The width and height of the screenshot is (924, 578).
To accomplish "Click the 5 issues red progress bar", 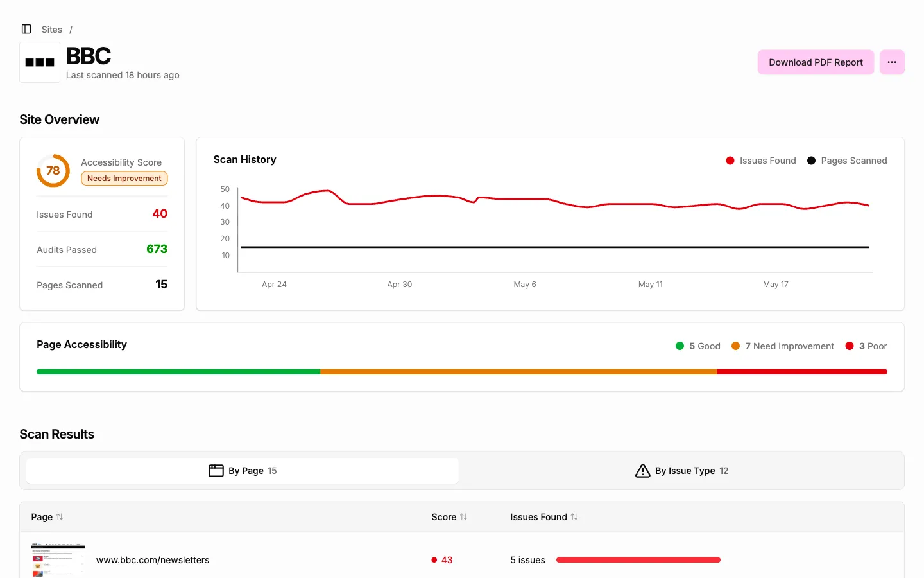I will [x=638, y=560].
